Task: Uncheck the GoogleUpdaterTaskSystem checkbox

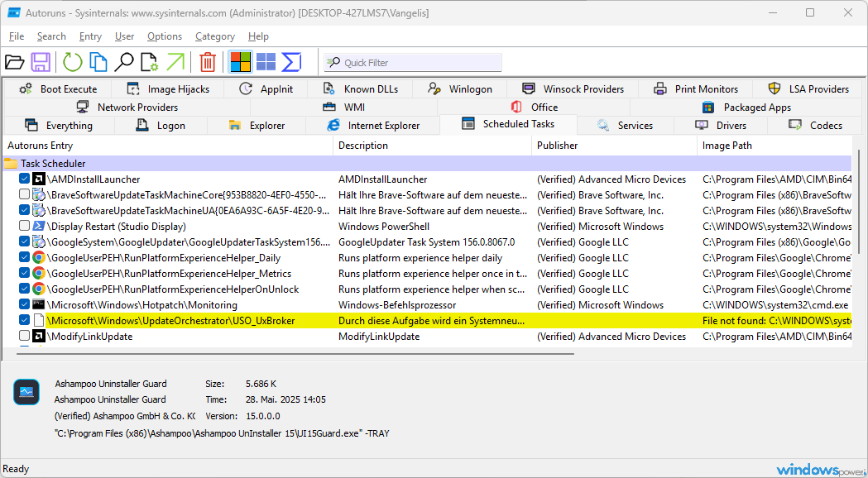Action: 24,241
